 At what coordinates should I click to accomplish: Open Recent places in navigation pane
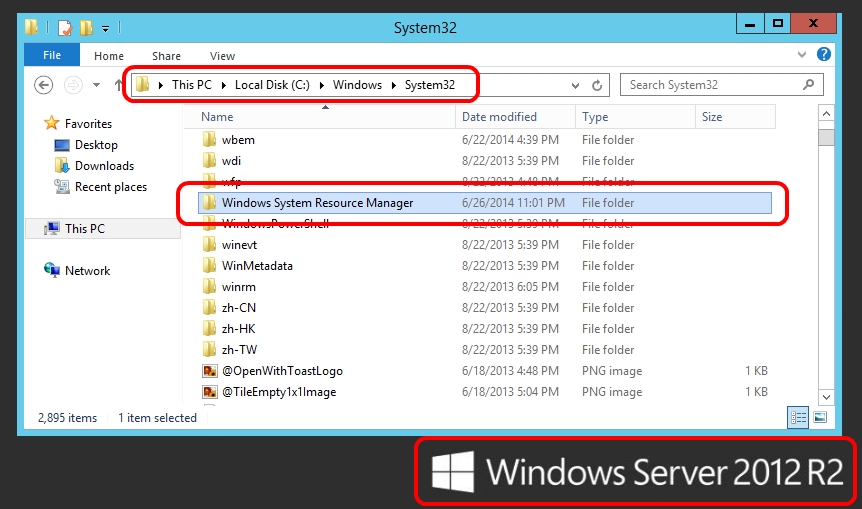[111, 187]
